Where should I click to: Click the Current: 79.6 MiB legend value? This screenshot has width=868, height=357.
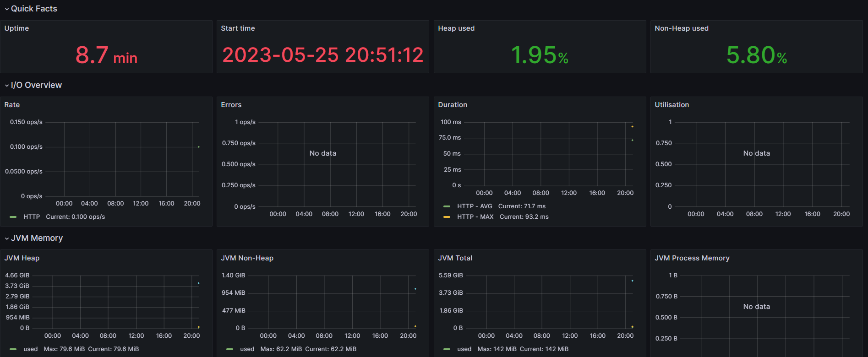coord(114,349)
